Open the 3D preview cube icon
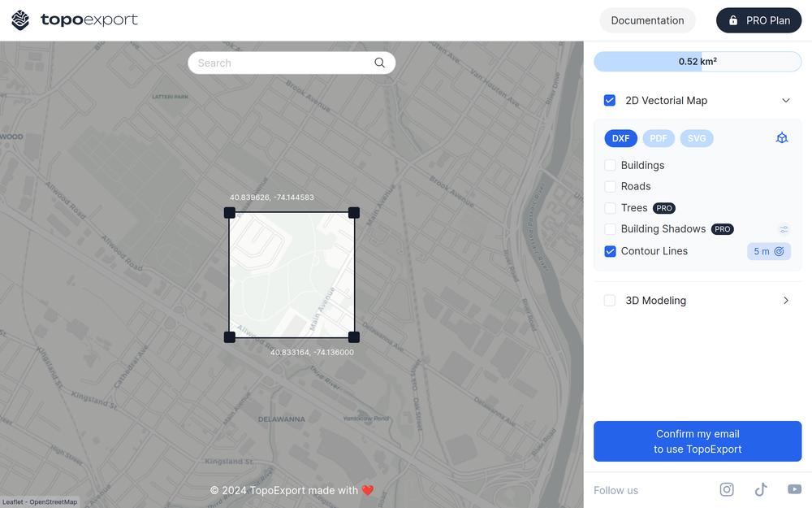This screenshot has width=812, height=508. [x=782, y=138]
